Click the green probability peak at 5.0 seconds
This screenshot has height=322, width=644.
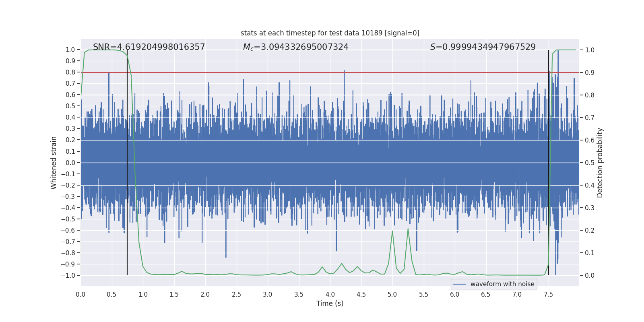[x=392, y=231]
